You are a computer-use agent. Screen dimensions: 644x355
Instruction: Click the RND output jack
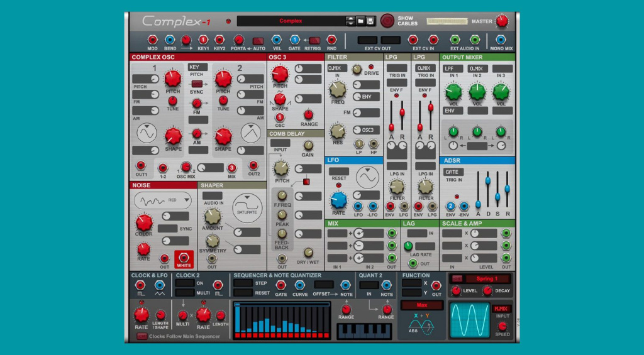point(331,40)
